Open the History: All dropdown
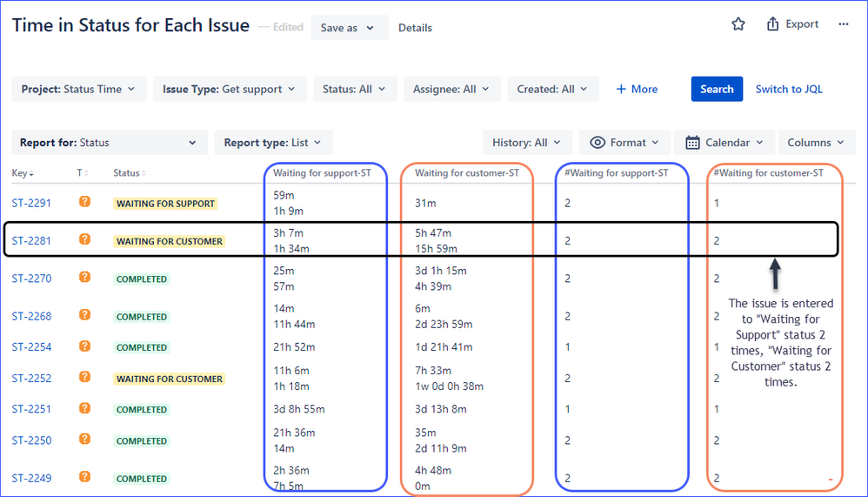The width and height of the screenshot is (868, 497). click(528, 143)
